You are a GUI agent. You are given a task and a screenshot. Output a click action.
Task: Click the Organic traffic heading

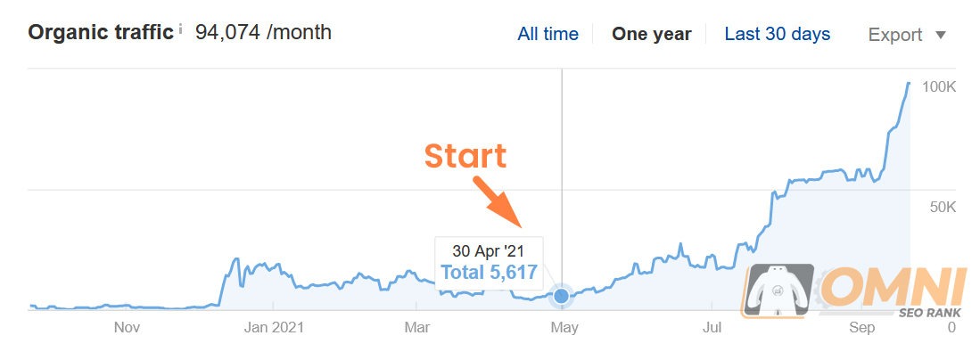click(x=101, y=32)
